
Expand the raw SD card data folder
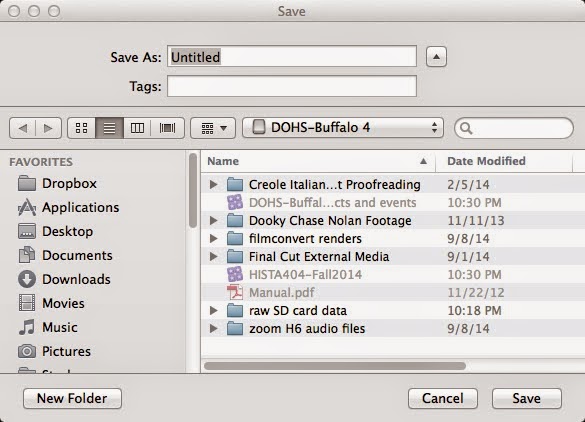[x=213, y=310]
